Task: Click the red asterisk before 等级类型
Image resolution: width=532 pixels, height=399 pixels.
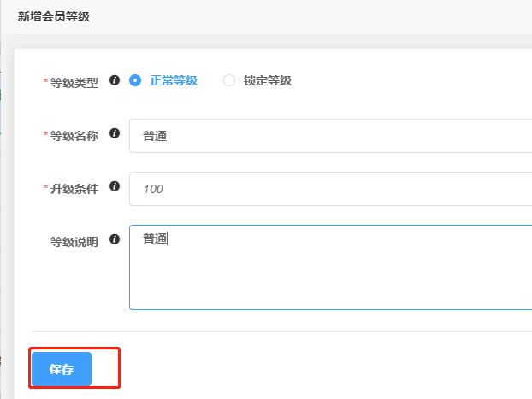Action: (x=45, y=81)
